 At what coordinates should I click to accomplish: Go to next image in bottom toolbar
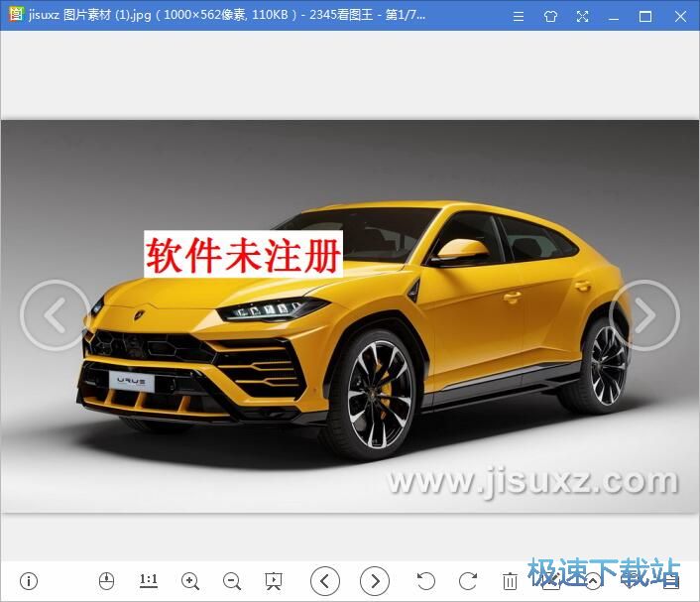pyautogui.click(x=375, y=581)
